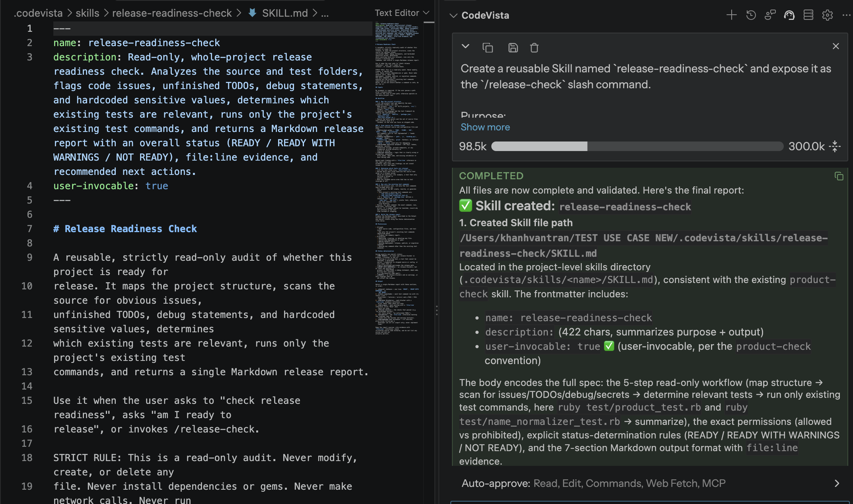Image resolution: width=853 pixels, height=504 pixels.
Task: Open the CodeVista history clock icon
Action: [751, 15]
